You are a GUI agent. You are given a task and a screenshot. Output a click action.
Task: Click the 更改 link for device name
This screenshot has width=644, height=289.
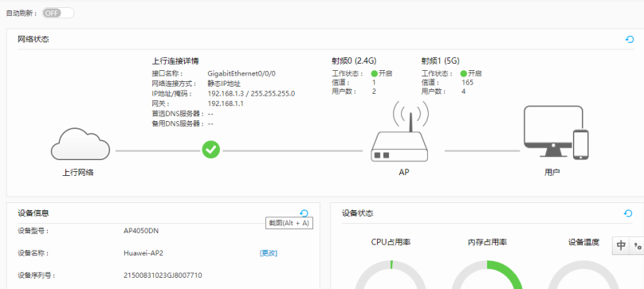pos(269,253)
